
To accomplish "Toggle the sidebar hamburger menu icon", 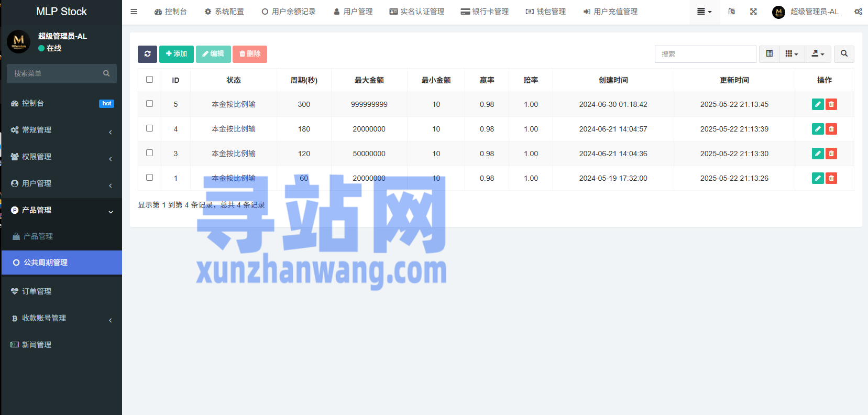I will point(134,12).
